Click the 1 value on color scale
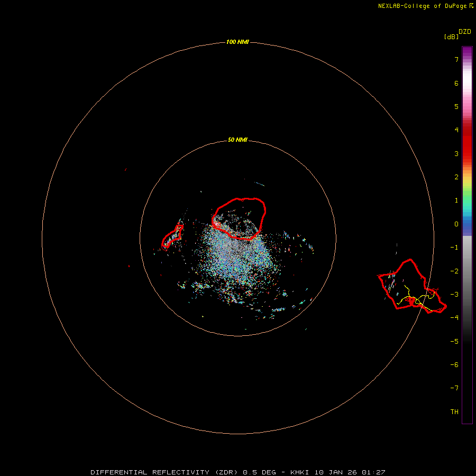The height and width of the screenshot is (476, 476). pos(456,200)
